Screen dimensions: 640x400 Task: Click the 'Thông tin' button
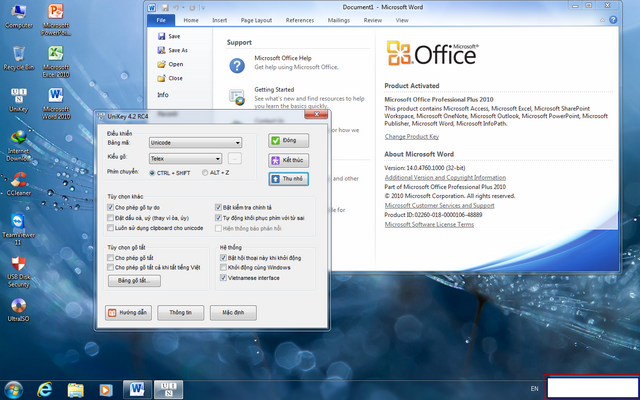(x=180, y=313)
